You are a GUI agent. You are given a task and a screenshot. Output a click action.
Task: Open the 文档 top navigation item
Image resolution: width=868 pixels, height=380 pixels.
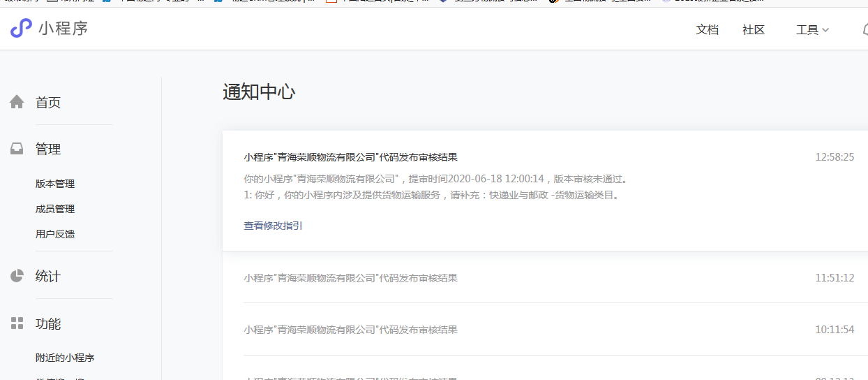coord(708,30)
